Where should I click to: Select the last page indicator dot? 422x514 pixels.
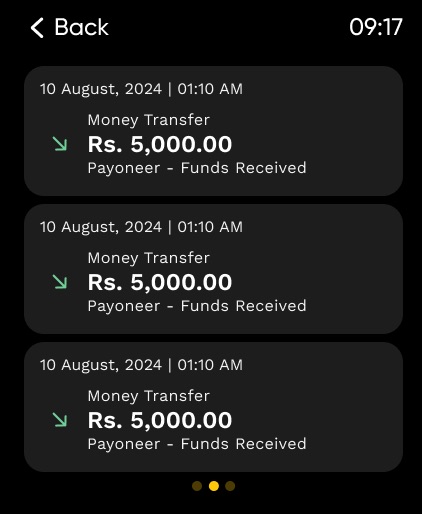pyautogui.click(x=230, y=486)
